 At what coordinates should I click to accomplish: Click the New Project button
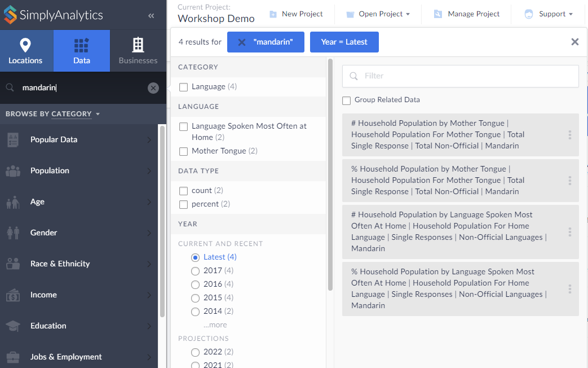(x=296, y=14)
